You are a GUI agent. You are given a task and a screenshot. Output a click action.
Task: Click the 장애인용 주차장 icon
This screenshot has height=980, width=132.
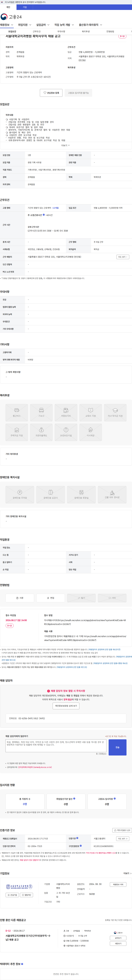pyautogui.click(x=20, y=495)
